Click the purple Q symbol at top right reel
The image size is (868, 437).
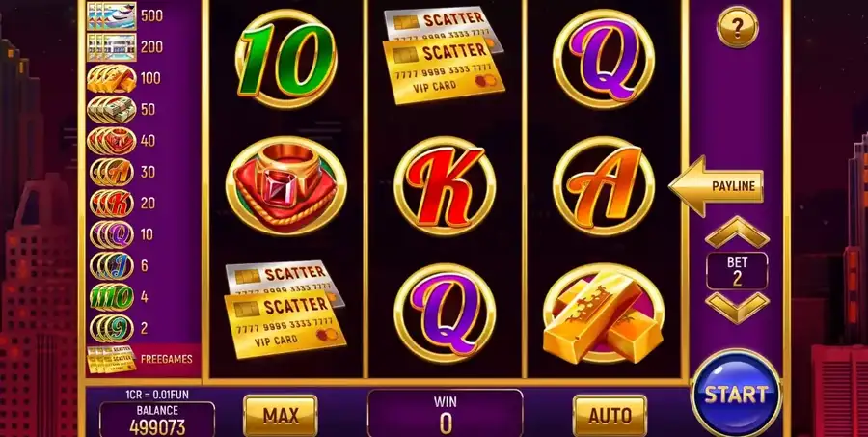[604, 59]
